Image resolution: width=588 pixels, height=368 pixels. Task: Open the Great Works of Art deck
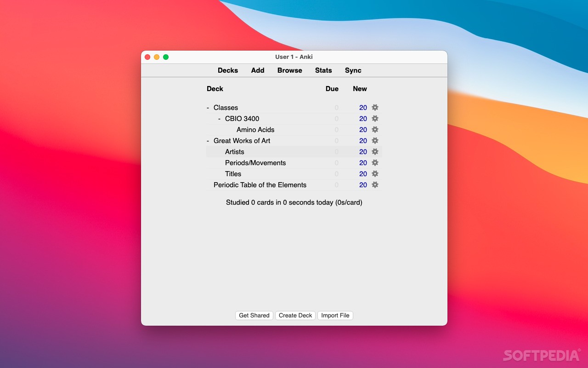pyautogui.click(x=242, y=141)
